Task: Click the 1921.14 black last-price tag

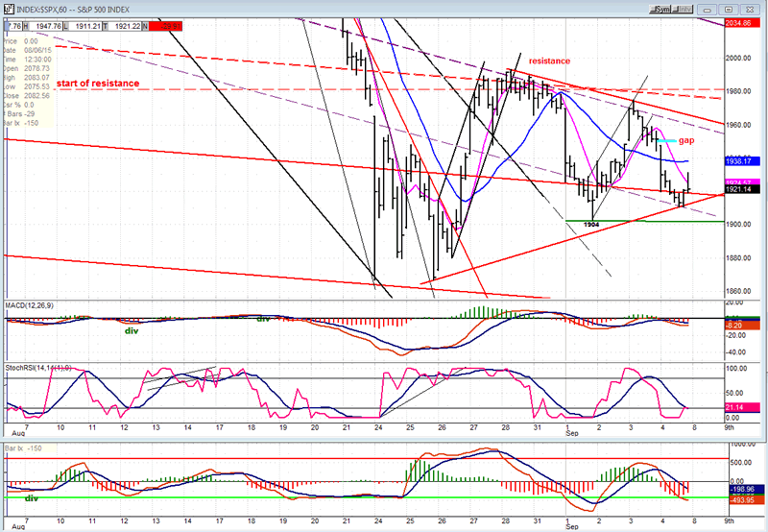Action: click(745, 190)
